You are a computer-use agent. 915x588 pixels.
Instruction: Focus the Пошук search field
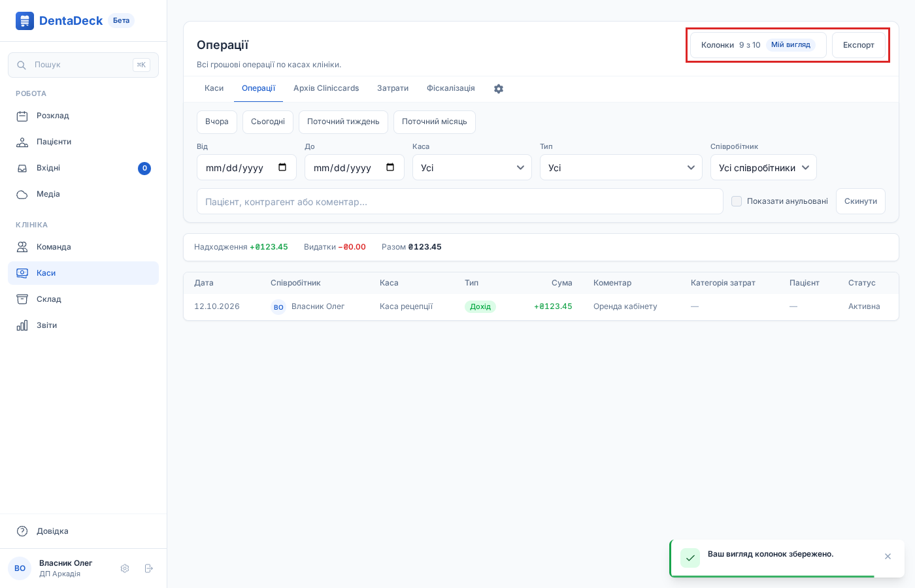pyautogui.click(x=83, y=65)
